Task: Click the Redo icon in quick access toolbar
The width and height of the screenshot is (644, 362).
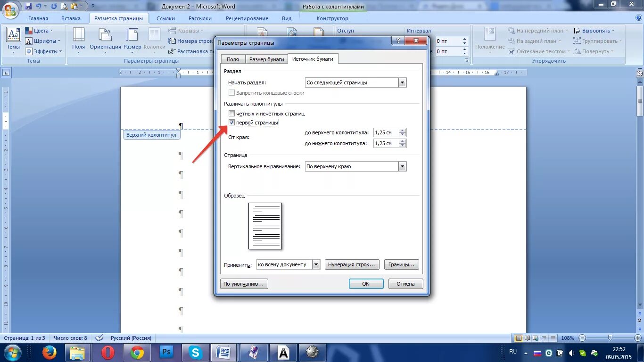Action: click(x=54, y=6)
